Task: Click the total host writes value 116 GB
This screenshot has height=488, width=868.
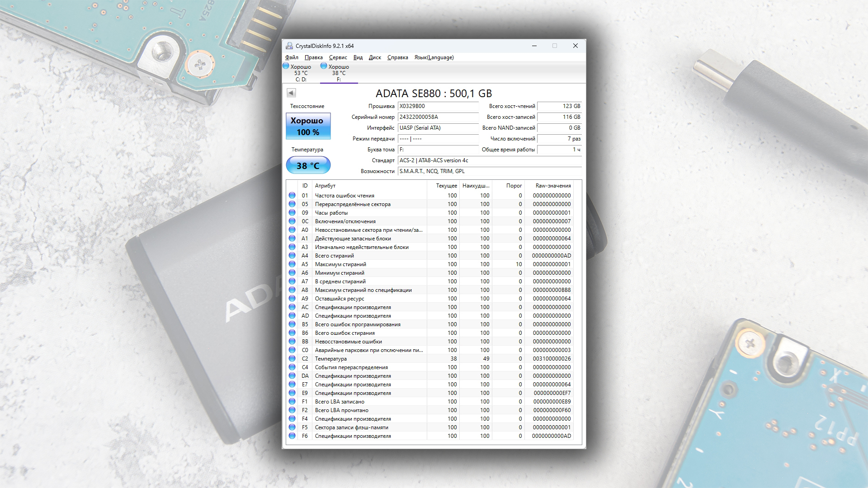Action: [559, 117]
